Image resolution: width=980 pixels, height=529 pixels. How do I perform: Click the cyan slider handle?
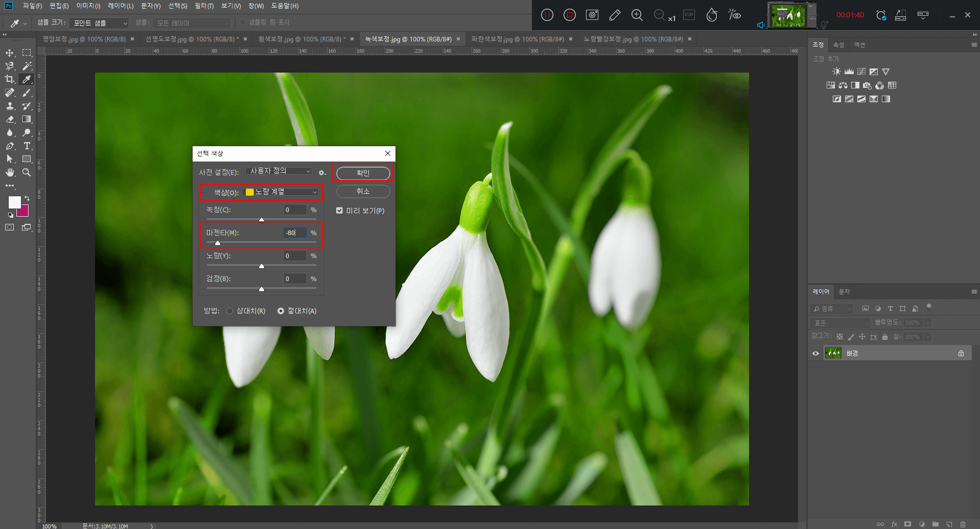coord(262,220)
